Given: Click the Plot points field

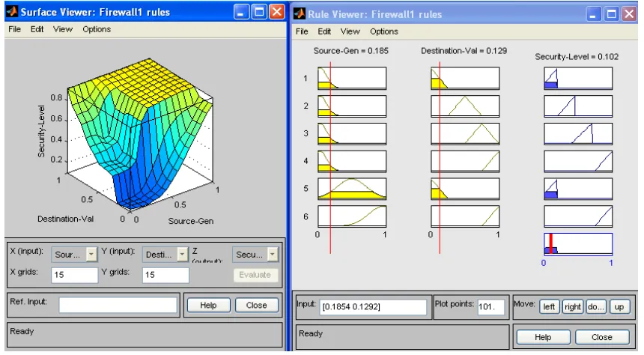Looking at the screenshot, I should point(490,306).
